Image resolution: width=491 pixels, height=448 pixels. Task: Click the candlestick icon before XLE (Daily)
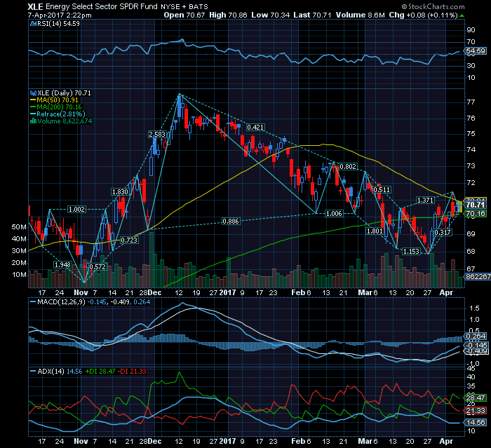(x=33, y=93)
